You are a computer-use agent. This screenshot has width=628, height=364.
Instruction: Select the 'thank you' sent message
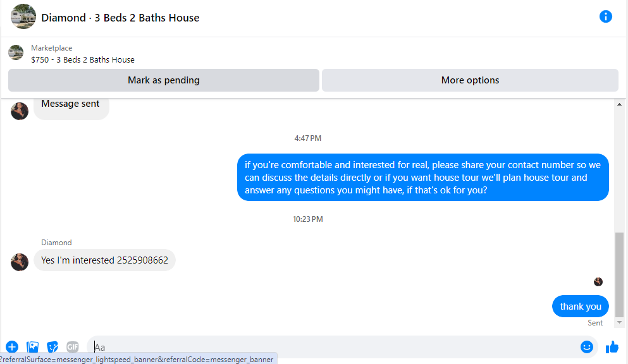pos(581,306)
